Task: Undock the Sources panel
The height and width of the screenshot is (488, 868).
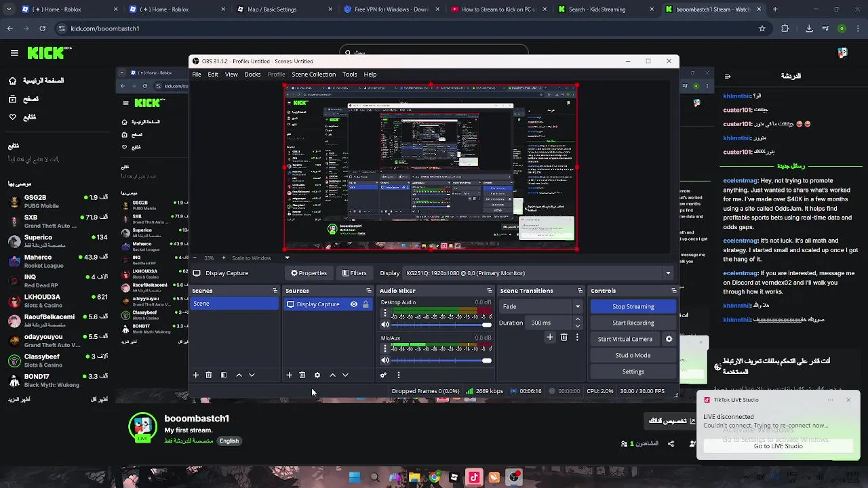Action: pos(368,291)
